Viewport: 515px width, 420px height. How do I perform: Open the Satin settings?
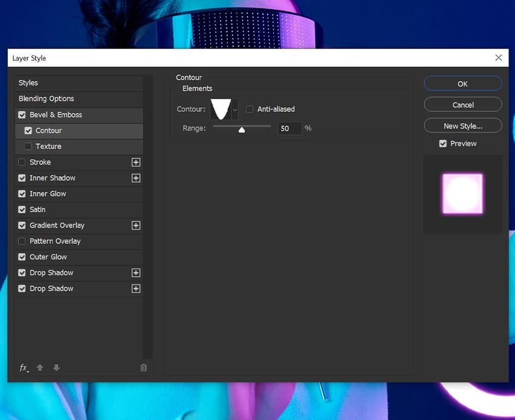pyautogui.click(x=79, y=209)
